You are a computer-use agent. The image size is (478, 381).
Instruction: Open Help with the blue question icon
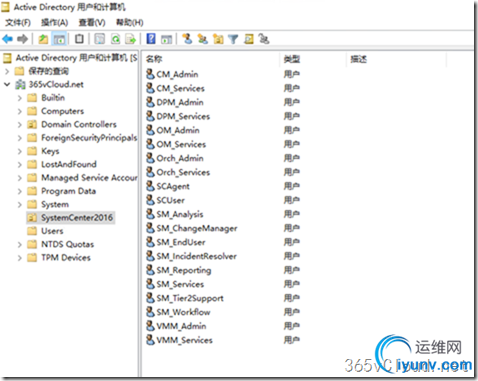[x=151, y=39]
